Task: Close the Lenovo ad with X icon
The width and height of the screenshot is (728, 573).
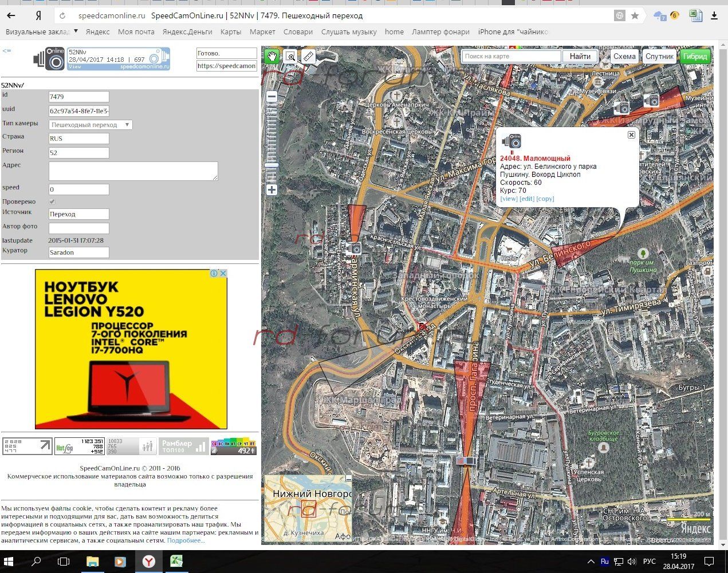Action: [223, 274]
